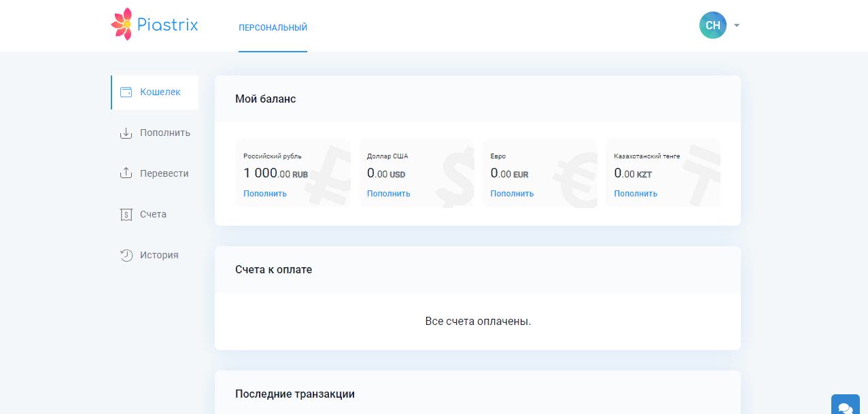Click the Все счета оплачены message

478,321
